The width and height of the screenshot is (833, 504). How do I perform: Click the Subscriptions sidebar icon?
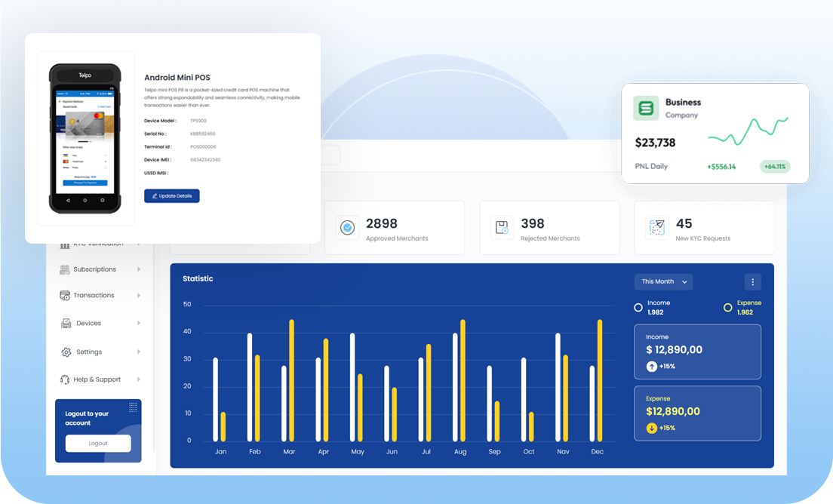(x=65, y=269)
